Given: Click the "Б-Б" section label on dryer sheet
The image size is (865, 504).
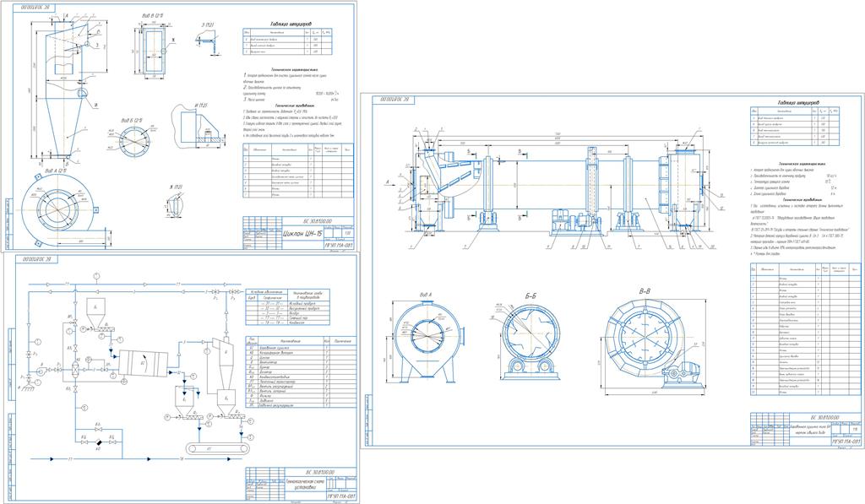Looking at the screenshot, I should tap(530, 296).
